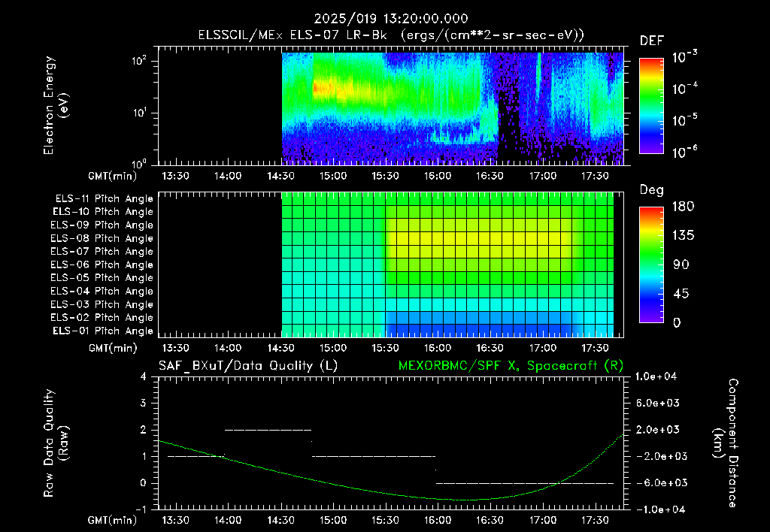This screenshot has height=532, width=770.
Task: Select the "Component Distance (km)" axis label
Action: pos(726,443)
